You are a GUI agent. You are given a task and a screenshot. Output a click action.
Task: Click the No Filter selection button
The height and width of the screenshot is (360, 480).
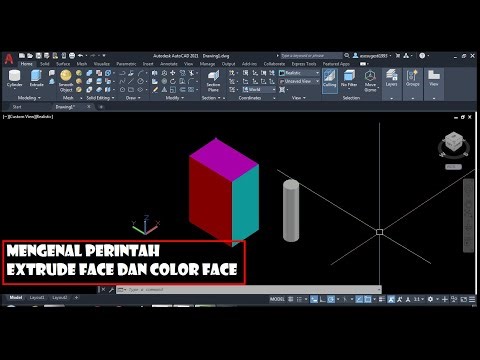point(349,79)
